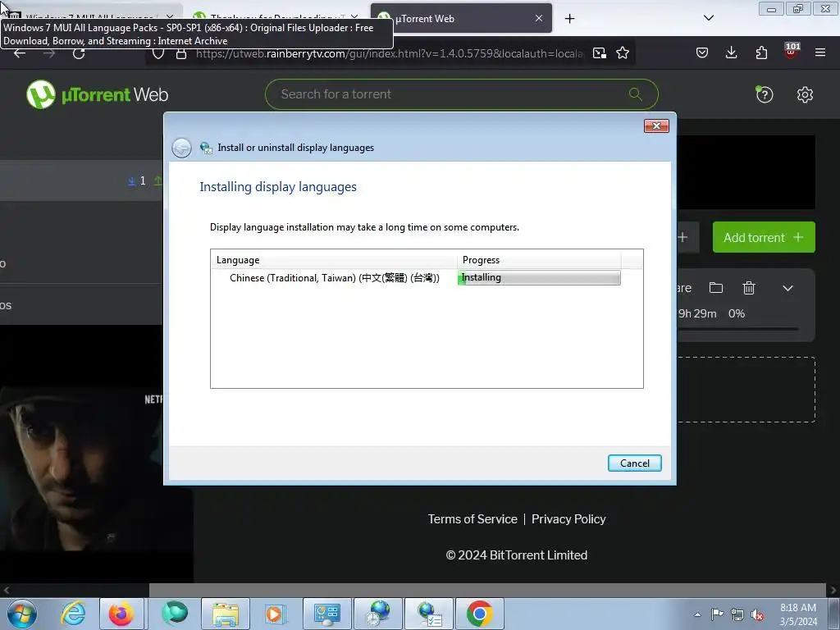Launch Internet Explorer from taskbar

[73, 614]
